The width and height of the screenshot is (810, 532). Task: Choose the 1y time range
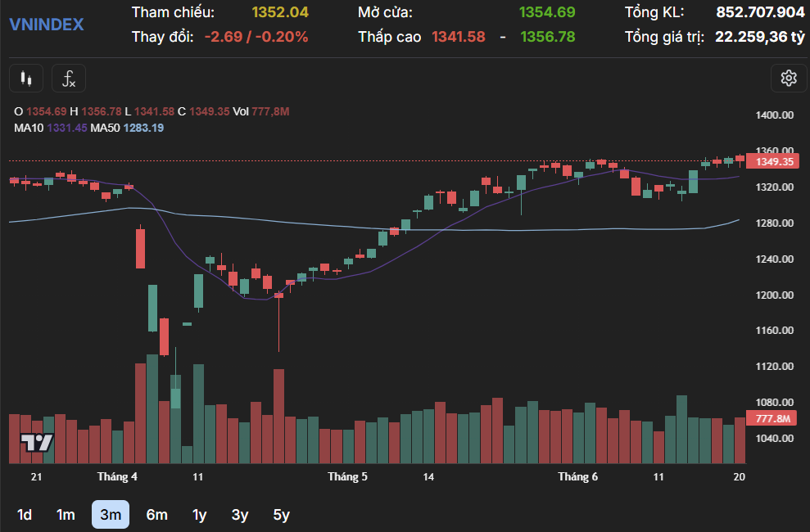[x=199, y=515]
